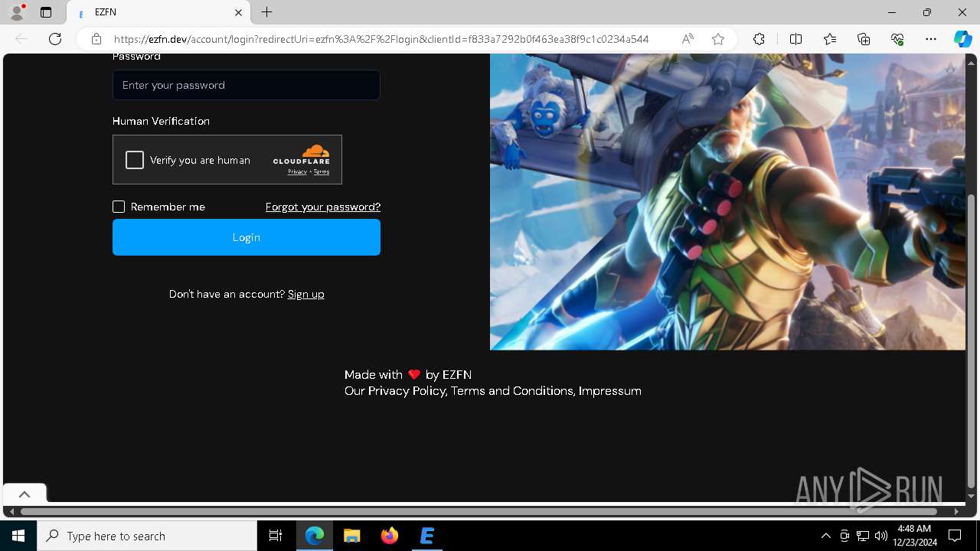The height and width of the screenshot is (551, 980).
Task: Open Collections icon
Action: pos(864,39)
